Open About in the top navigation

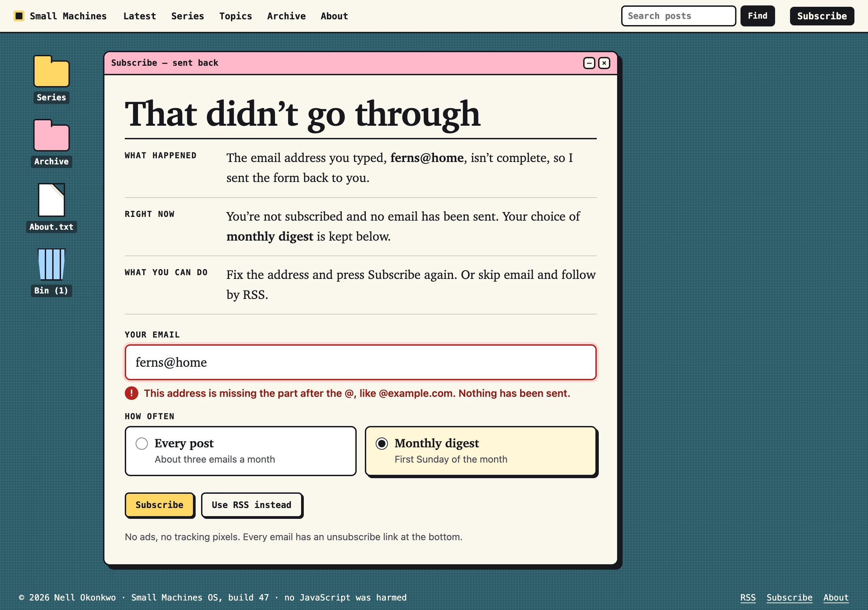pyautogui.click(x=334, y=16)
